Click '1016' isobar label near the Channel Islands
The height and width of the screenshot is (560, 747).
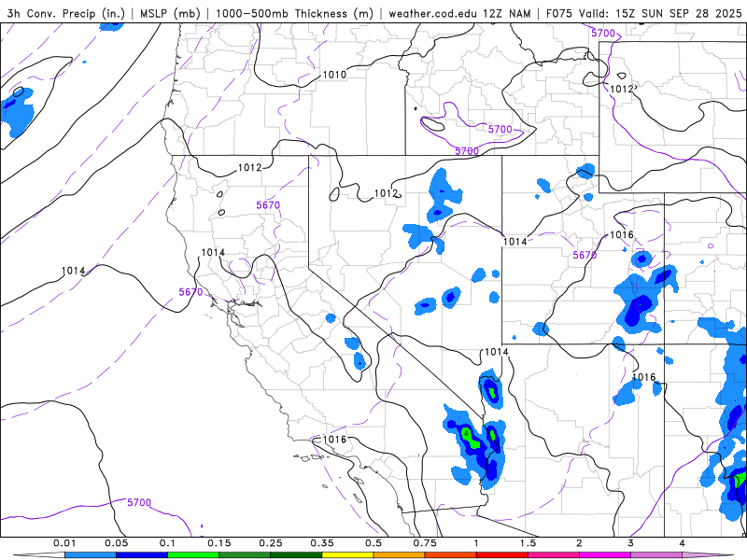(x=334, y=439)
